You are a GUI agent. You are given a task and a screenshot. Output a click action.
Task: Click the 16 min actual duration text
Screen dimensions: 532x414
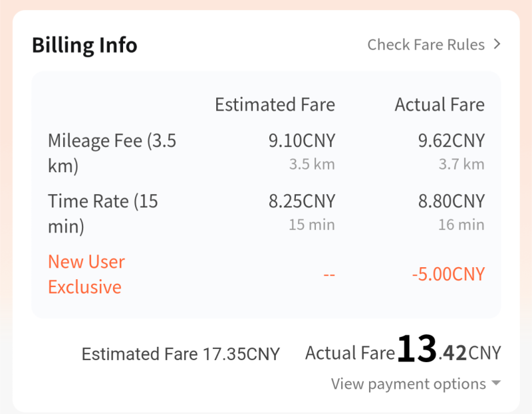point(461,225)
